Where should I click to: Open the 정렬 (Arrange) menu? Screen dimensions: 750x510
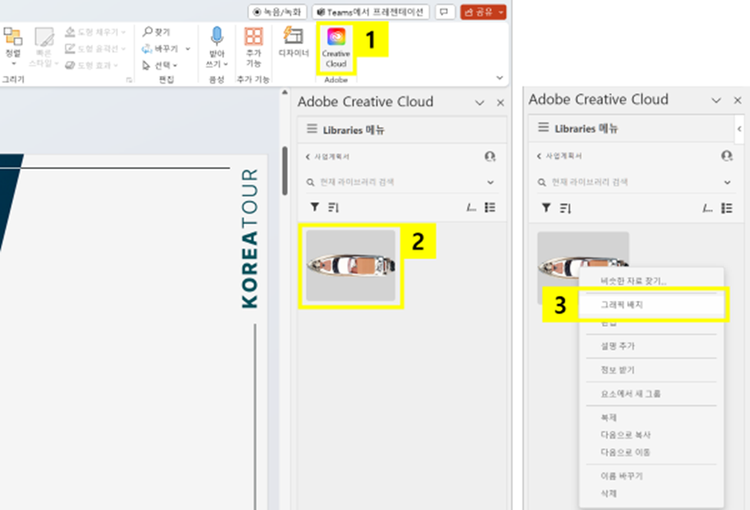click(13, 46)
